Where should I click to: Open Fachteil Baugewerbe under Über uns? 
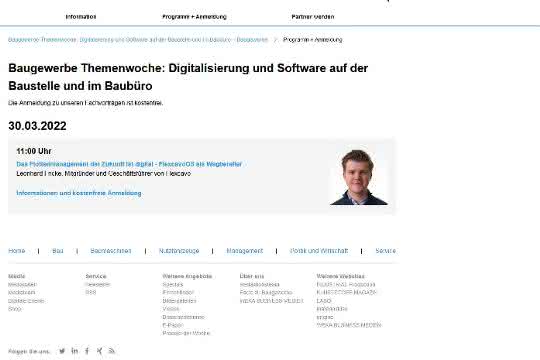click(266, 292)
